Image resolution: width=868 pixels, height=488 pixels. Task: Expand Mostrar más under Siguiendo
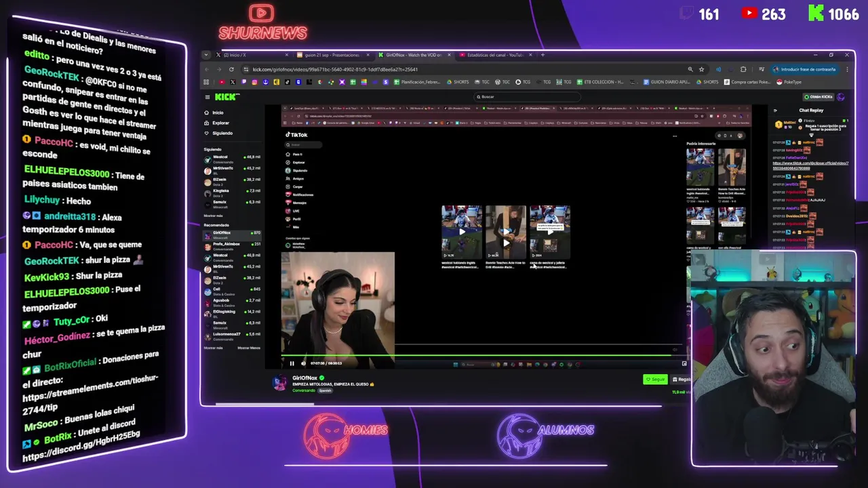[x=213, y=216]
